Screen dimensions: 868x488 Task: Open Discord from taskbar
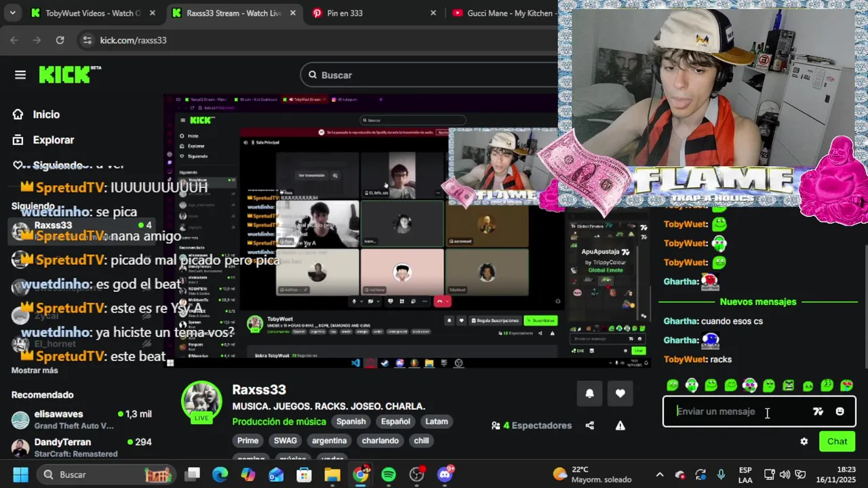coord(445,474)
